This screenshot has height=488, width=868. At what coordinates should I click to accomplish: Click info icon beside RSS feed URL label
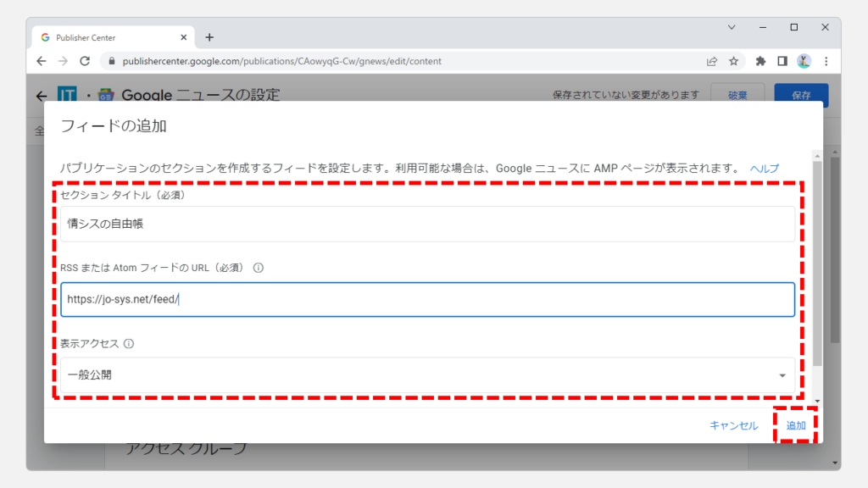[x=259, y=268]
